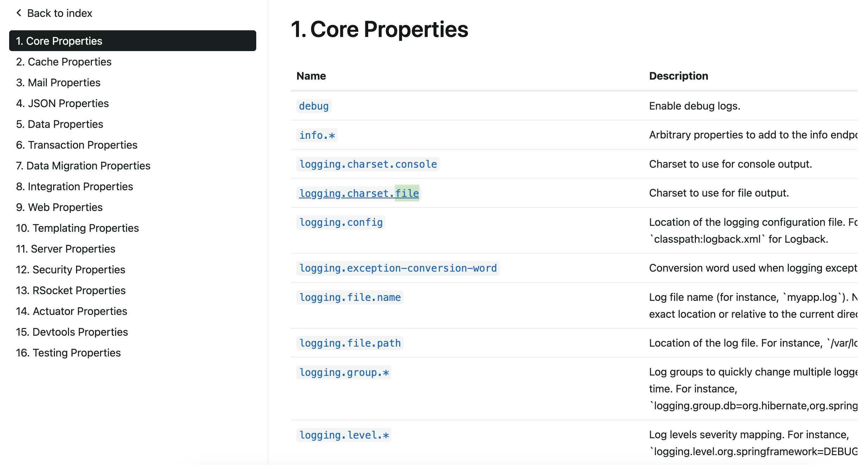
Task: Open 14. Actuator Properties
Action: 71,311
